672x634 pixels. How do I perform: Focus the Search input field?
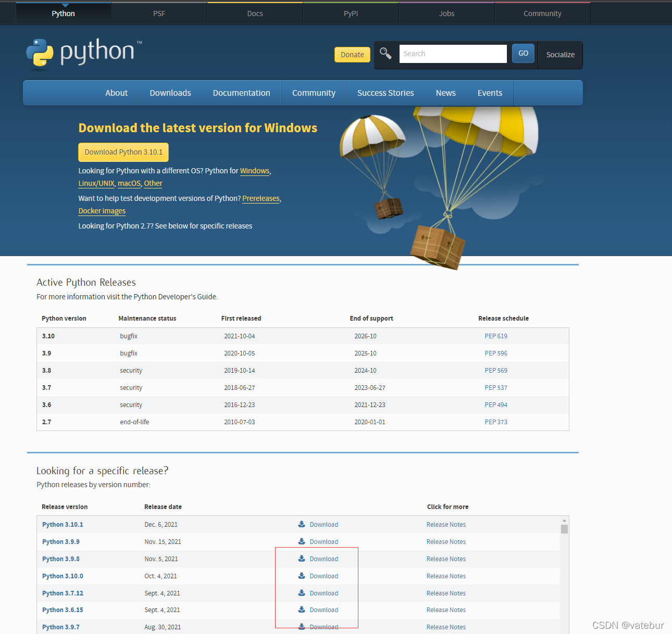pos(453,54)
